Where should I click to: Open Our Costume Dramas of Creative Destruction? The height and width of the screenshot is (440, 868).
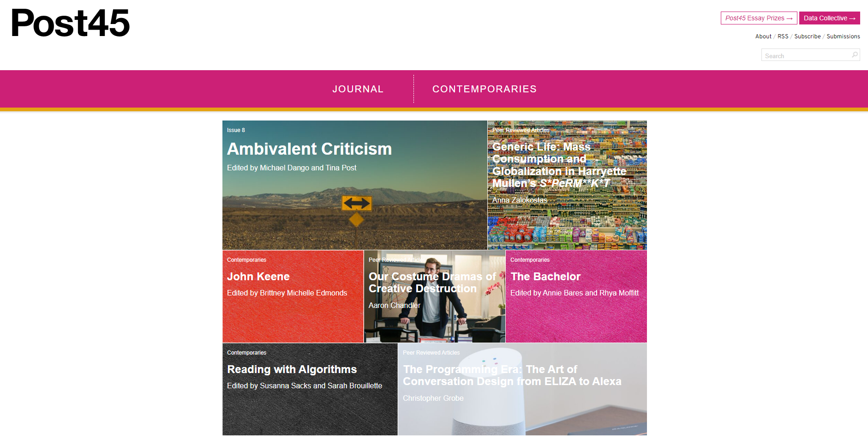click(435, 296)
